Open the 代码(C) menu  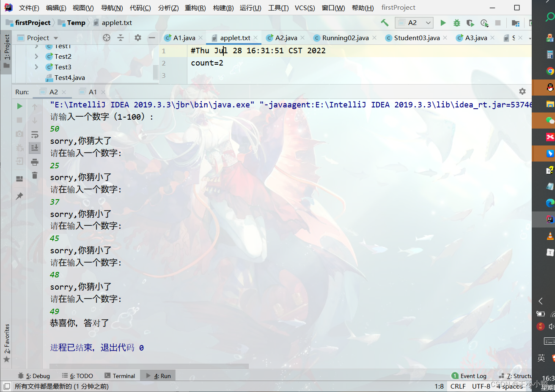(140, 8)
